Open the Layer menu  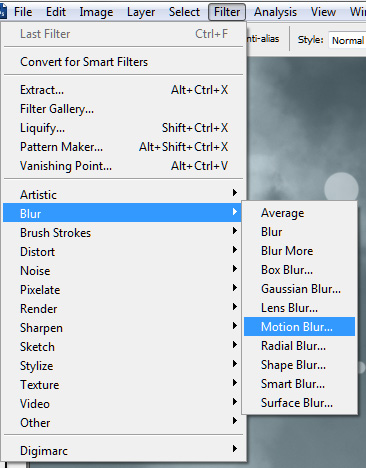click(141, 12)
